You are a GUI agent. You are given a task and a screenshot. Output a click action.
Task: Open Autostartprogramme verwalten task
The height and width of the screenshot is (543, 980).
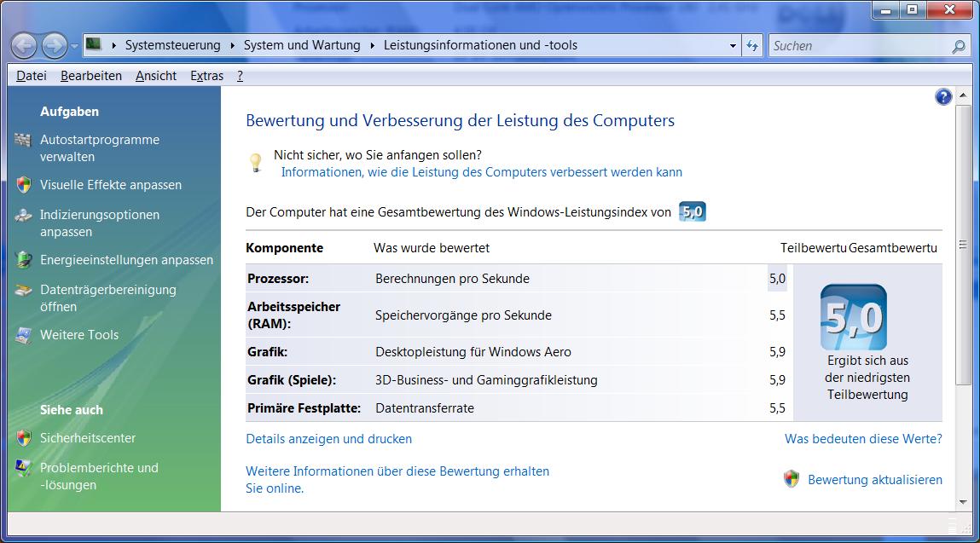pos(100,148)
